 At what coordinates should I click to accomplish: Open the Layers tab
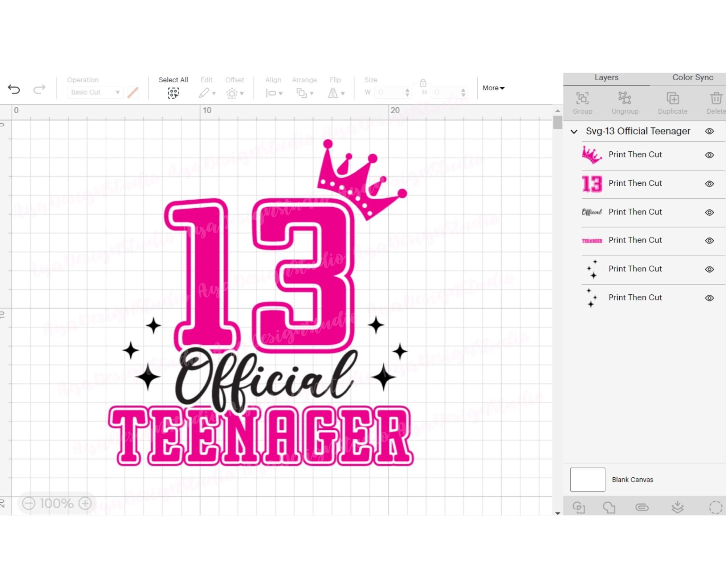pyautogui.click(x=605, y=77)
